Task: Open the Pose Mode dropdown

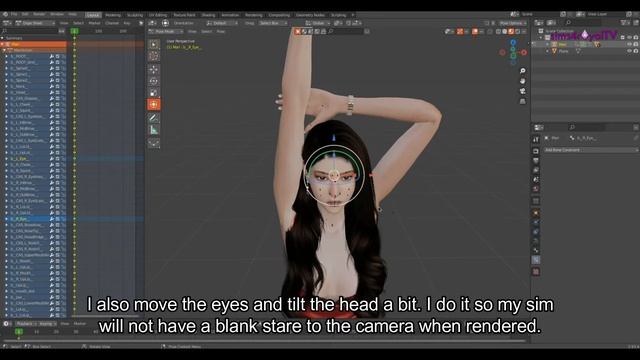Action: tap(166, 31)
